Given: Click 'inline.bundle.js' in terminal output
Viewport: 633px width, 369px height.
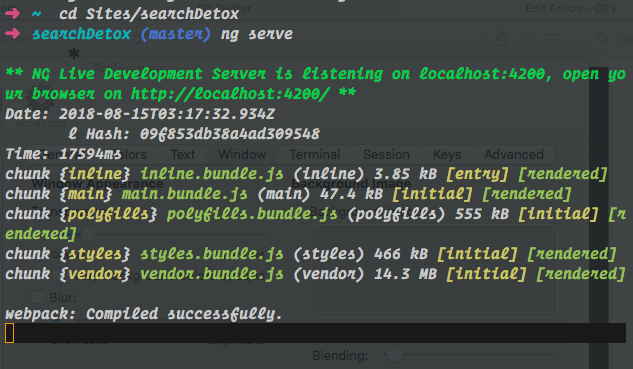Looking at the screenshot, I should [x=212, y=174].
